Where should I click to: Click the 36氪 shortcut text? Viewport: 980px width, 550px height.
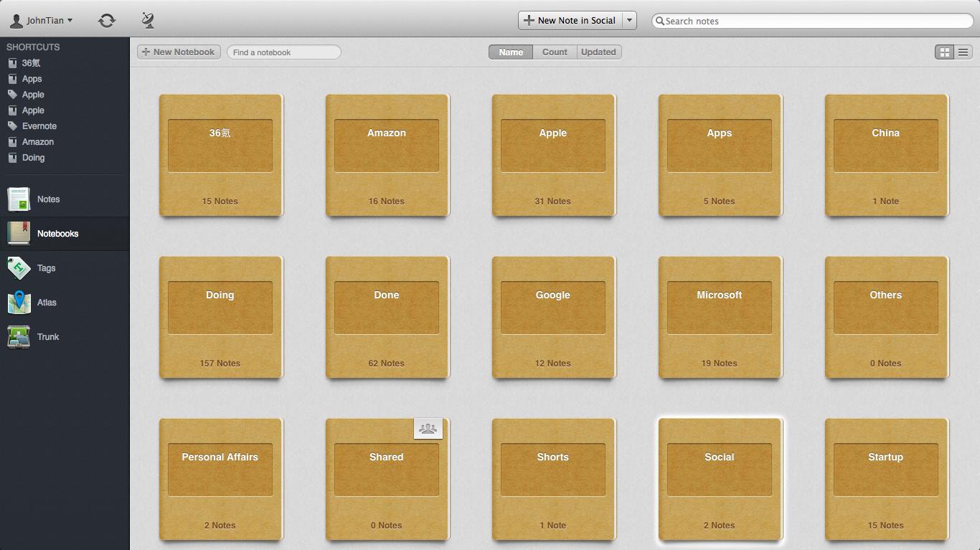(x=31, y=63)
